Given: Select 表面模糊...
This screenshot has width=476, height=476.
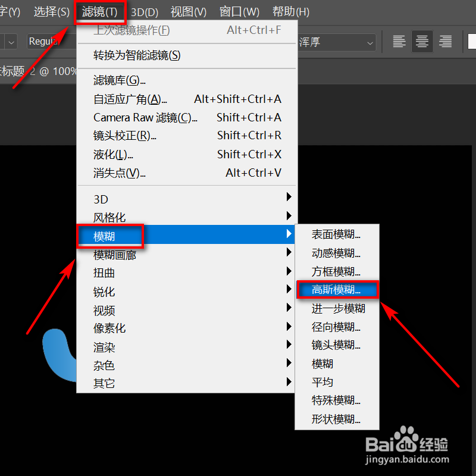Looking at the screenshot, I should point(337,234).
